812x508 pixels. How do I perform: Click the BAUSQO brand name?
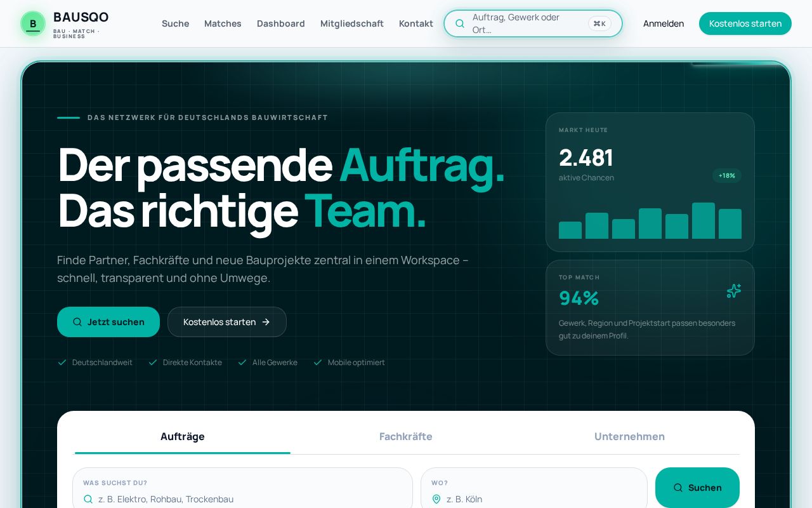pos(81,17)
